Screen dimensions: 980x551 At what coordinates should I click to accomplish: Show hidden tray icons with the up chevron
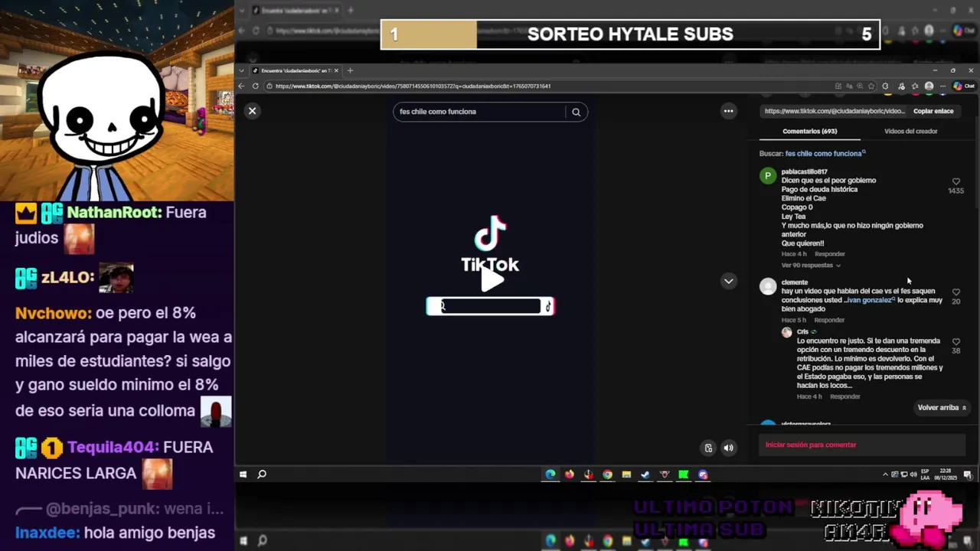[x=886, y=474]
